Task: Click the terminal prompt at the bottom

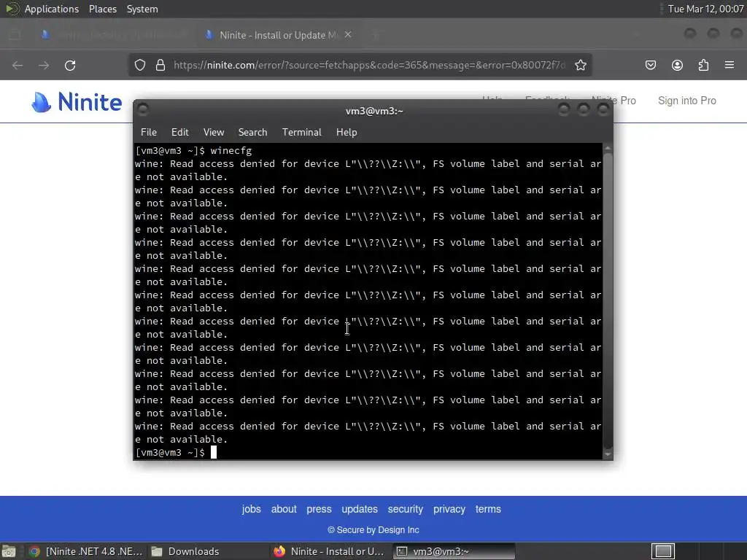Action: point(170,452)
